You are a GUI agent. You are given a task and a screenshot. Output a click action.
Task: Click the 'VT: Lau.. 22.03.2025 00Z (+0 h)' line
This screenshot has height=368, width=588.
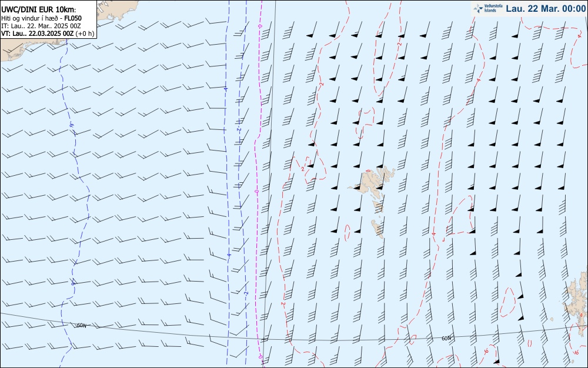tap(48, 34)
